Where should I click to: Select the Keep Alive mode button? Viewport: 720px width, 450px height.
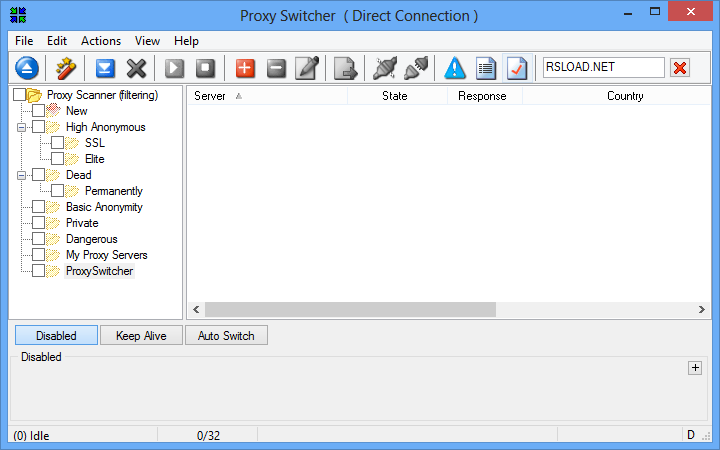[141, 336]
